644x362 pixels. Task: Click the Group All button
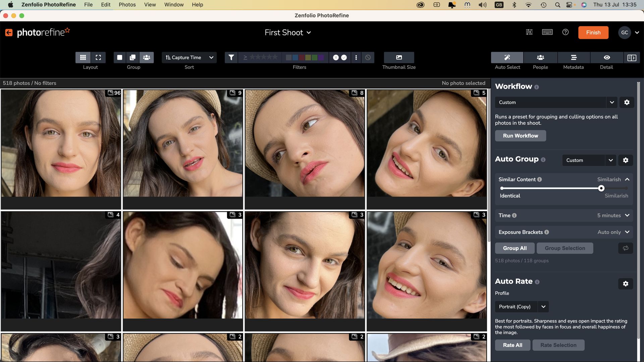click(515, 248)
